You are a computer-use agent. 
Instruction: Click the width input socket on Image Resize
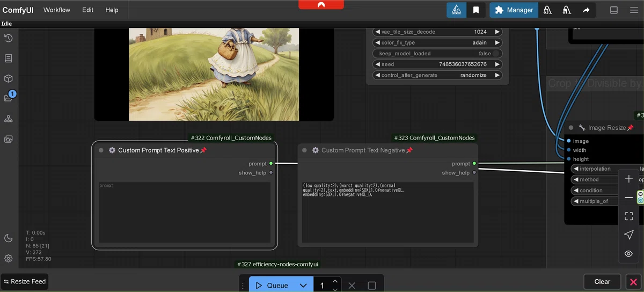coord(569,150)
